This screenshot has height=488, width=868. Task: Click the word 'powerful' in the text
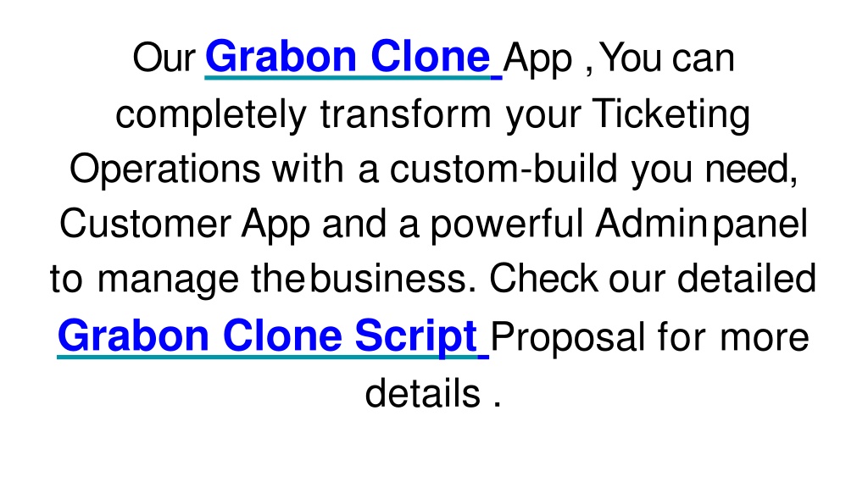(507, 225)
